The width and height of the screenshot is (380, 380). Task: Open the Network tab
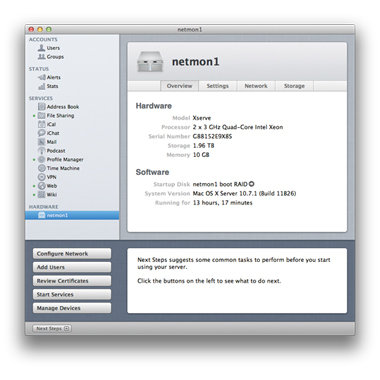pyautogui.click(x=256, y=86)
